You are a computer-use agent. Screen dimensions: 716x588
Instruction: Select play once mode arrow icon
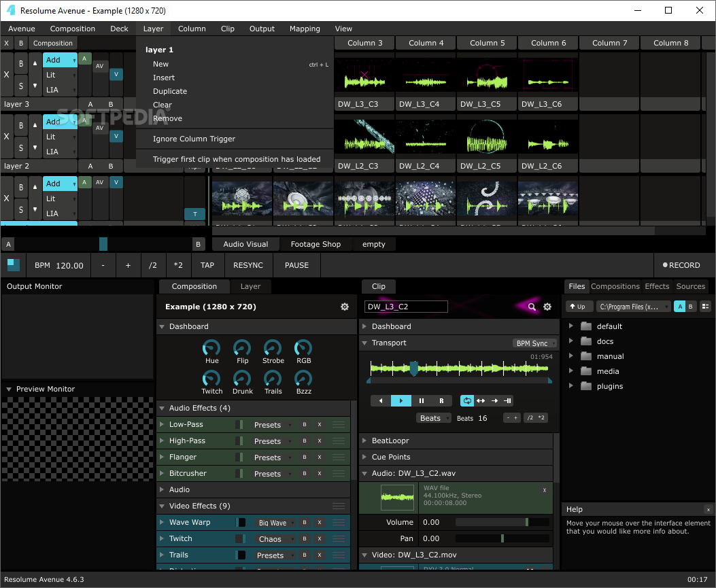(494, 401)
